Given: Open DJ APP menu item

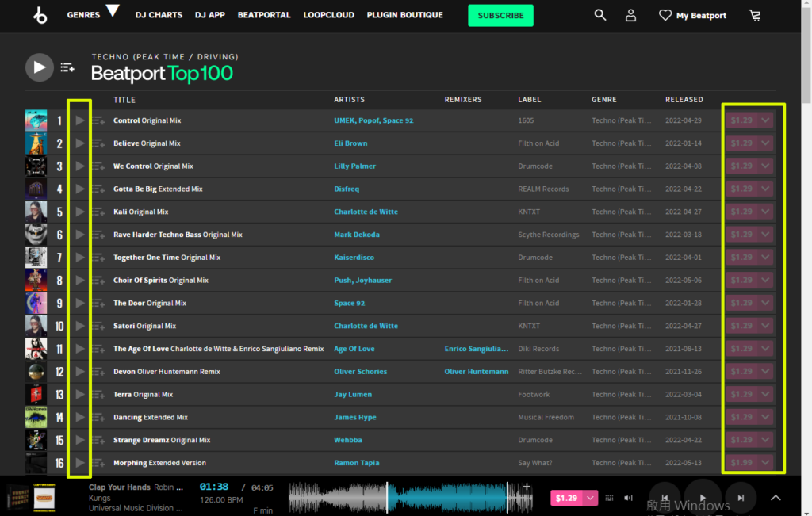Looking at the screenshot, I should point(209,15).
